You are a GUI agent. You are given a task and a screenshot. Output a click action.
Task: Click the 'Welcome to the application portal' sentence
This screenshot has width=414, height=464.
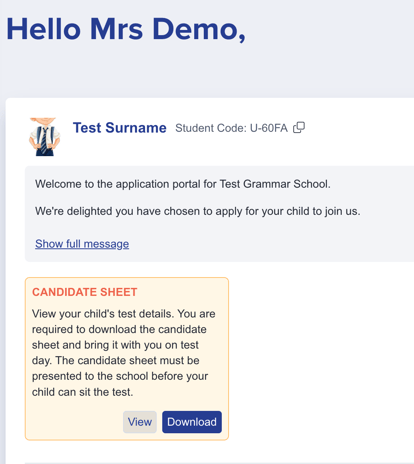pyautogui.click(x=183, y=184)
